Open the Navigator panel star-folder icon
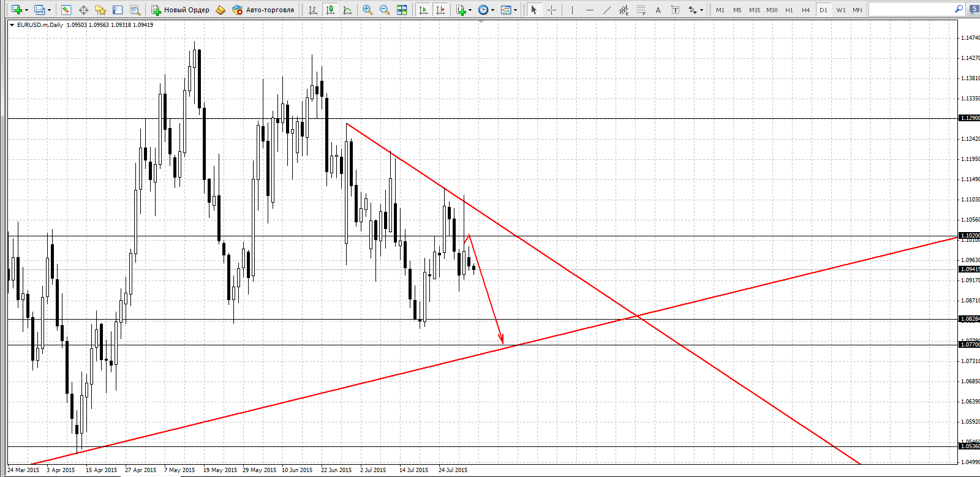Image resolution: width=980 pixels, height=477 pixels. 100,10
